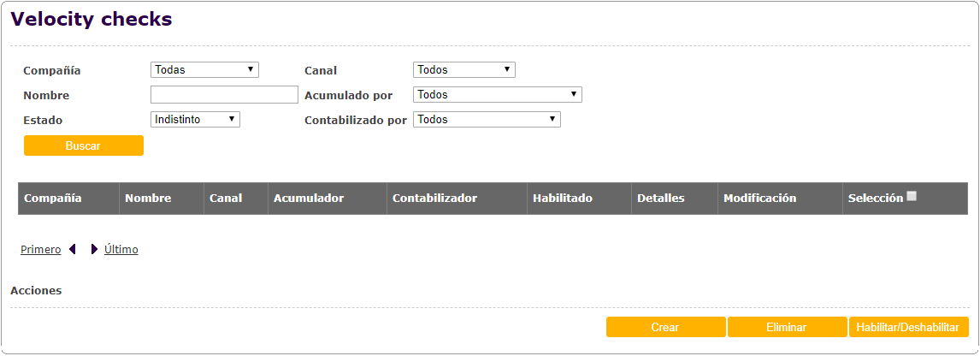Jump to the Último page link
Viewport: 980px width, 356px height.
(x=121, y=250)
